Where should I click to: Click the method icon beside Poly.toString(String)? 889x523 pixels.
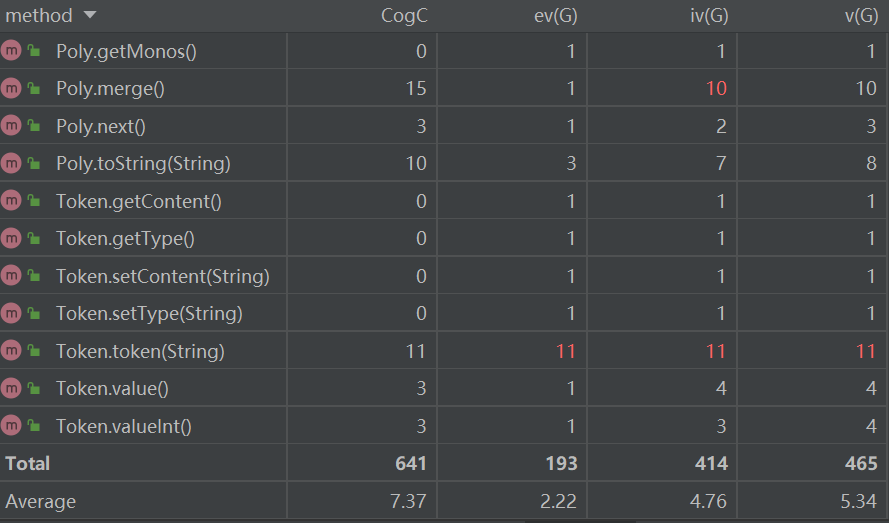pyautogui.click(x=12, y=163)
